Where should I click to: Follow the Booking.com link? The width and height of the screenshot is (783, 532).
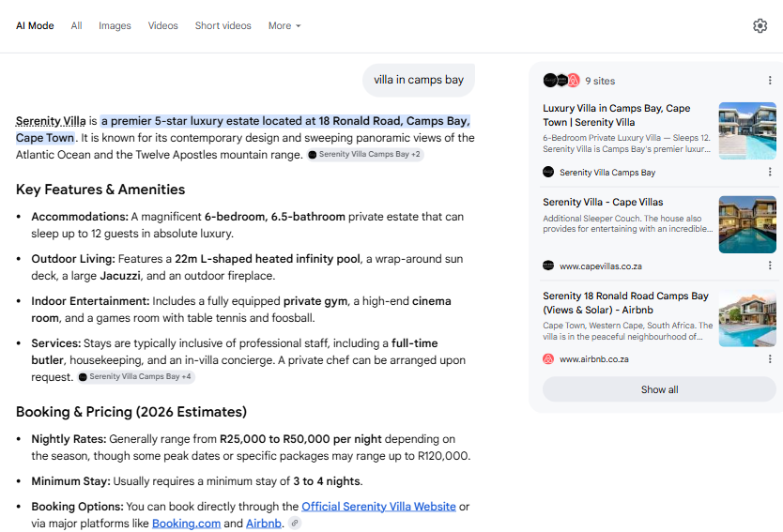coord(186,523)
